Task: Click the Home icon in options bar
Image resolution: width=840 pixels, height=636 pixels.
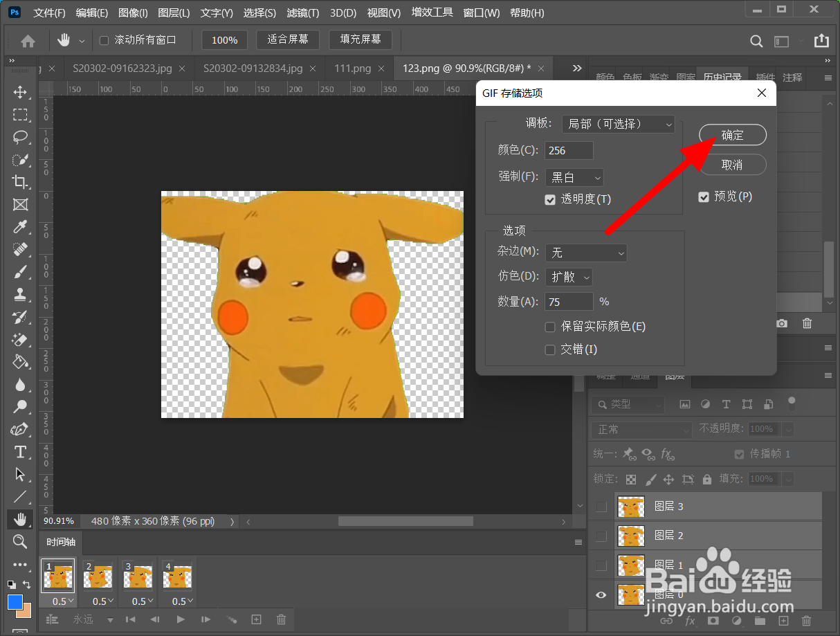Action: coord(28,41)
